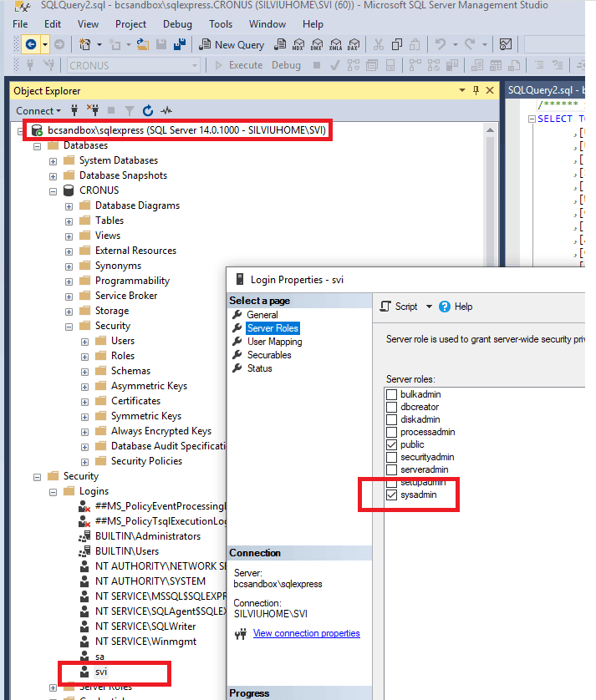Check the diskadmin server role
Screen dimensions: 596x700
click(391, 419)
